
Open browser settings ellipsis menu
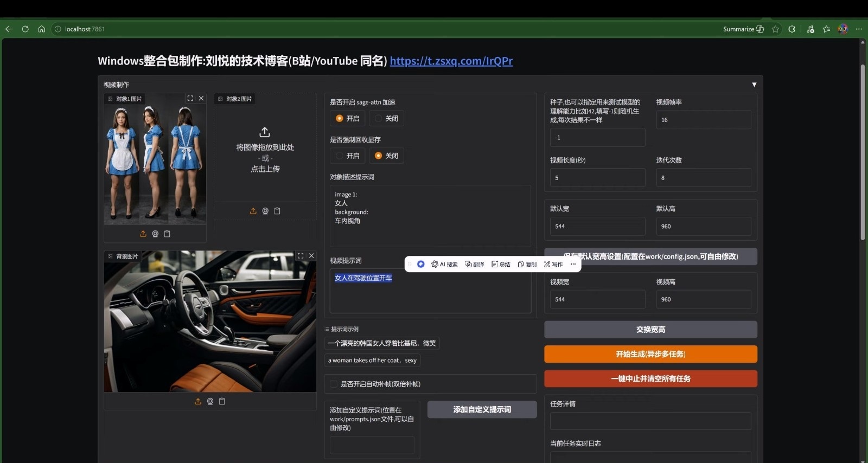click(859, 29)
